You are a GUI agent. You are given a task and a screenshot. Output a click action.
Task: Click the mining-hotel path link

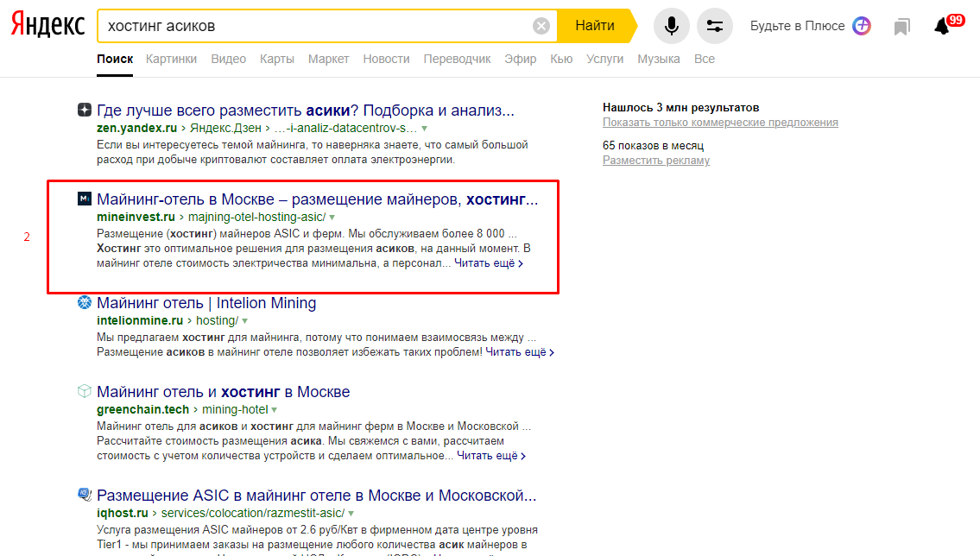click(235, 409)
